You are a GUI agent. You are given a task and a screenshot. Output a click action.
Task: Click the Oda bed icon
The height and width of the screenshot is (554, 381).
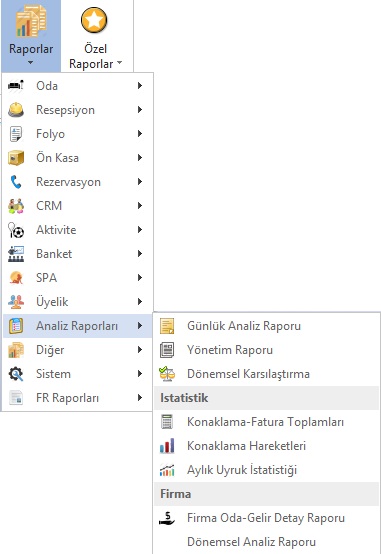16,86
